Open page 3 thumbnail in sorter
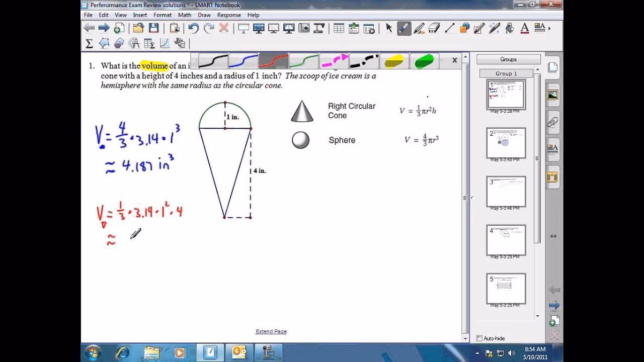The image size is (644, 362). click(506, 192)
